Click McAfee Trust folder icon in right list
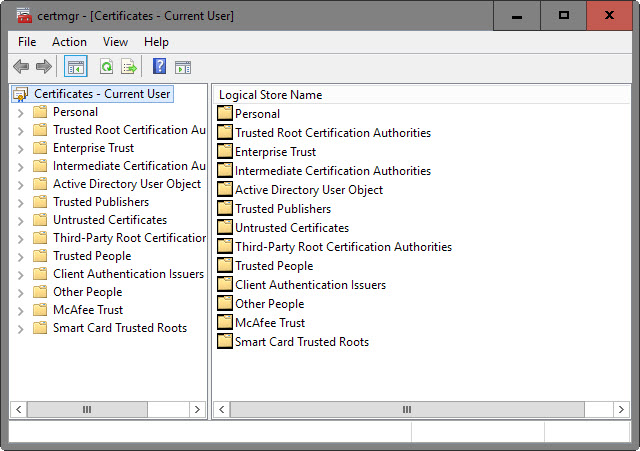640x451 pixels. [x=225, y=322]
